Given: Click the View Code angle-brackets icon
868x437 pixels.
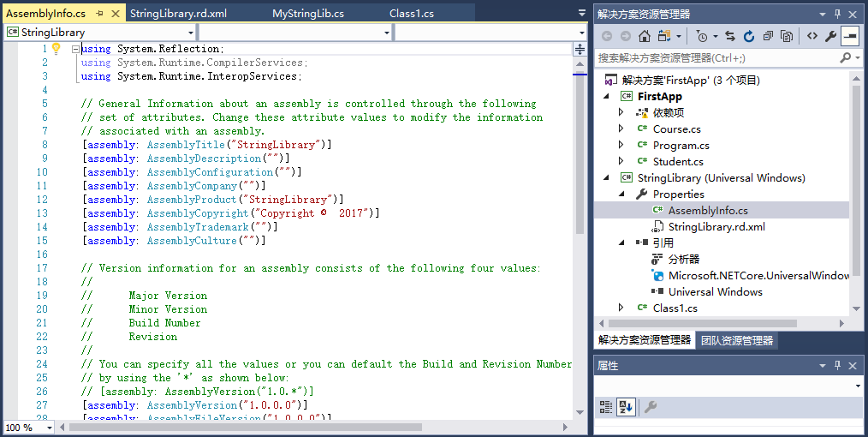Looking at the screenshot, I should point(812,36).
